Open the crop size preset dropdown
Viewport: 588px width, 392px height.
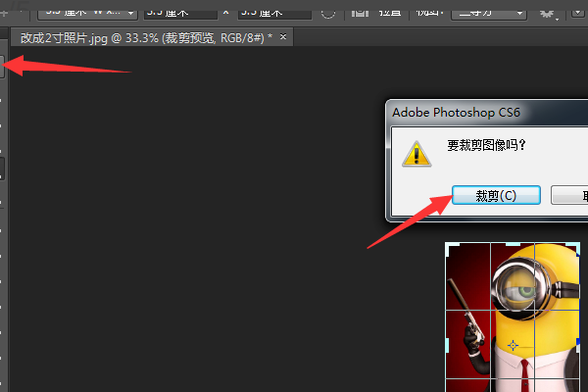pyautogui.click(x=86, y=13)
